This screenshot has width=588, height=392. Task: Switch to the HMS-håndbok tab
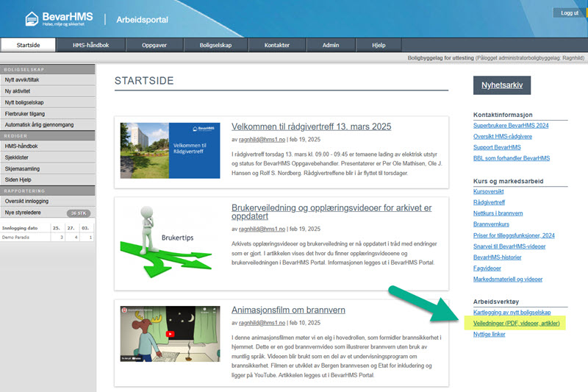[x=90, y=45]
